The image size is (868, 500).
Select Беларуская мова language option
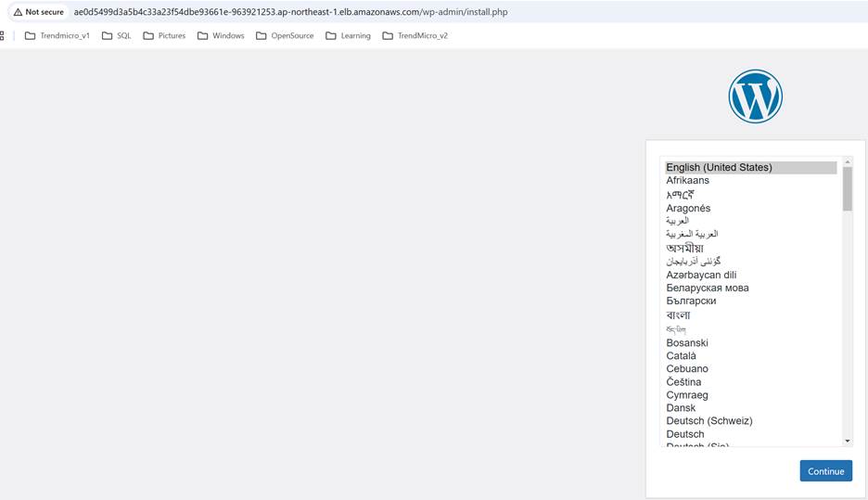[750, 288]
